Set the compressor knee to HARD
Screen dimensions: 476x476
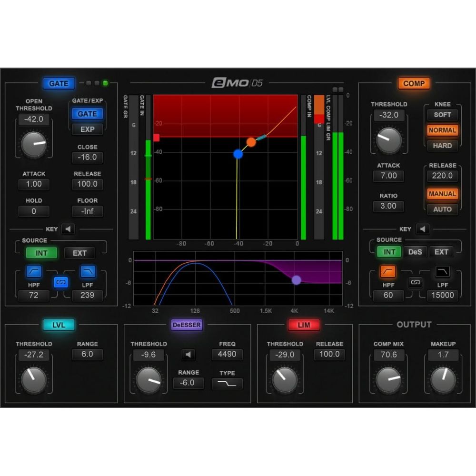click(442, 146)
